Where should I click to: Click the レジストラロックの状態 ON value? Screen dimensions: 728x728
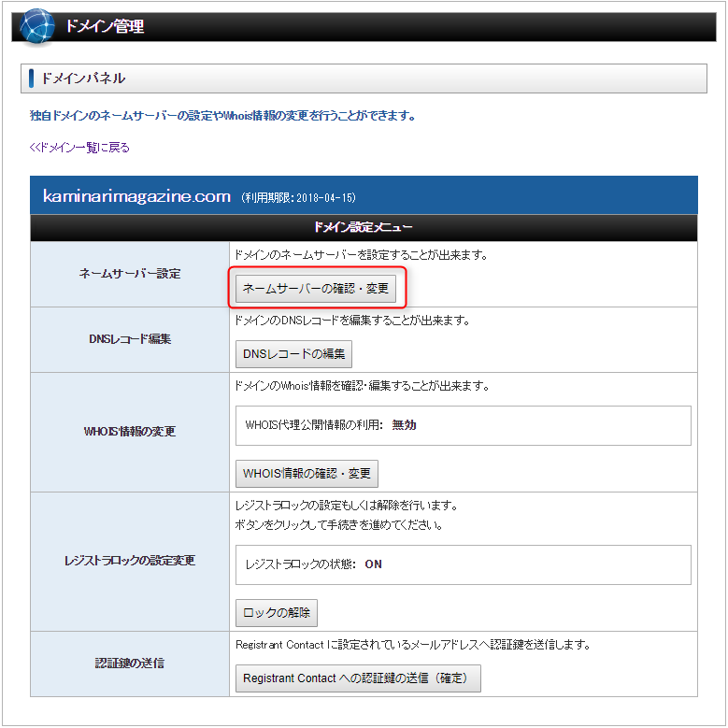pyautogui.click(x=373, y=564)
